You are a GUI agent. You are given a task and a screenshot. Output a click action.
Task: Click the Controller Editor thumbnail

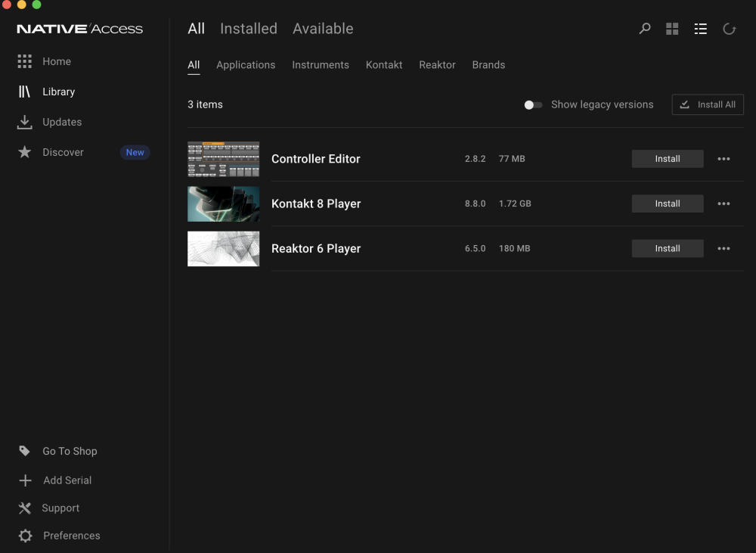point(223,159)
